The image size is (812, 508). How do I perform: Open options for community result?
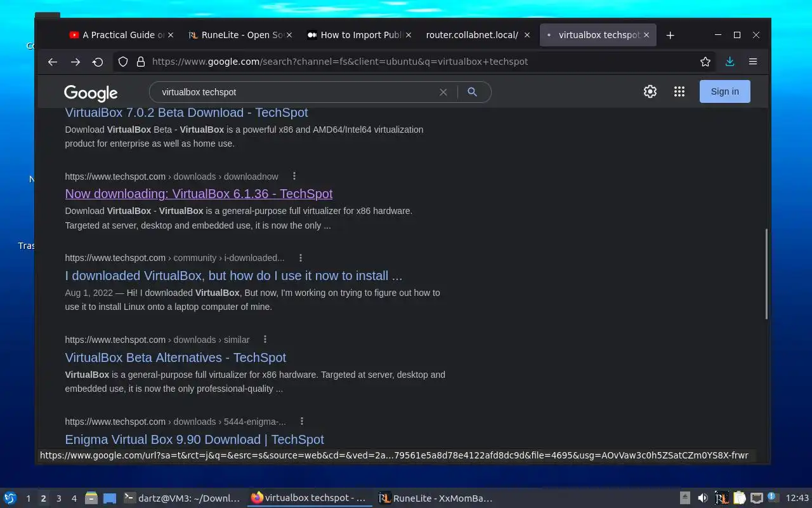tap(301, 258)
